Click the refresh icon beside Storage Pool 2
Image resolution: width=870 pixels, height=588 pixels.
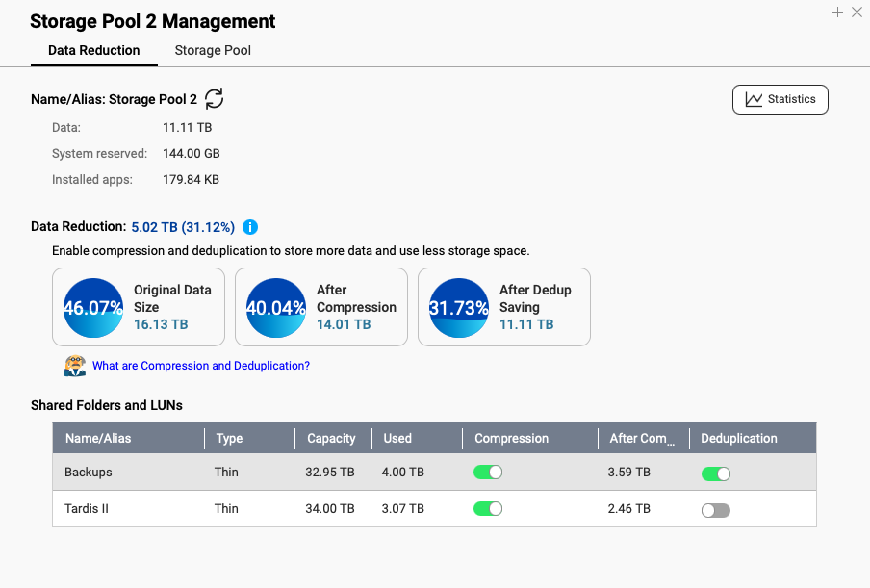click(215, 98)
